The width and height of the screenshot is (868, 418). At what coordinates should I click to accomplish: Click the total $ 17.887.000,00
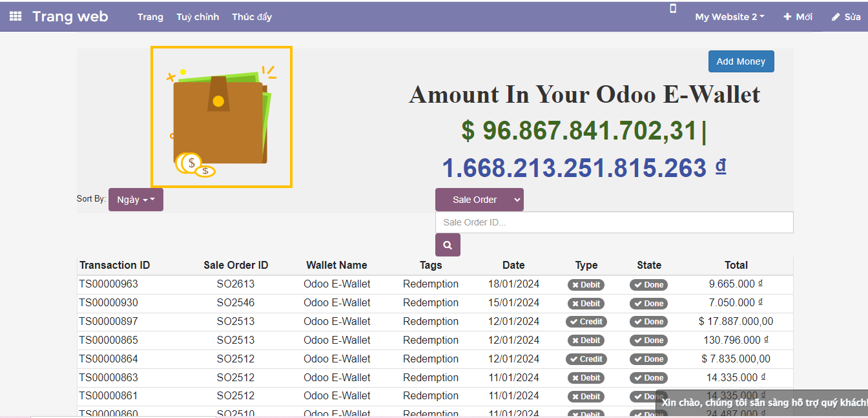pos(736,321)
